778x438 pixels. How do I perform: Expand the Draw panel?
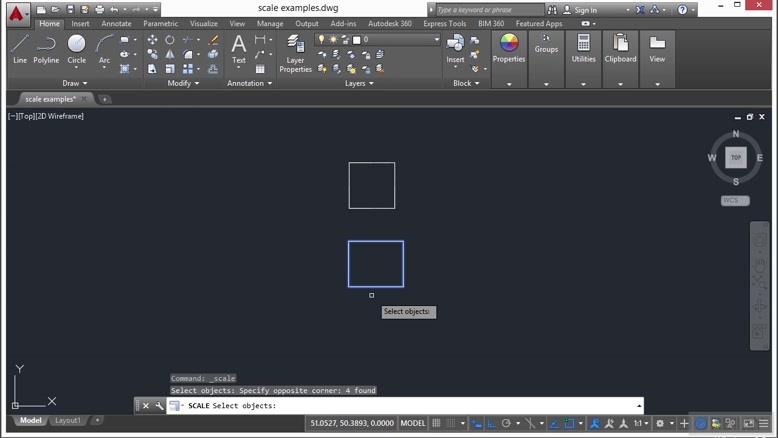point(74,83)
